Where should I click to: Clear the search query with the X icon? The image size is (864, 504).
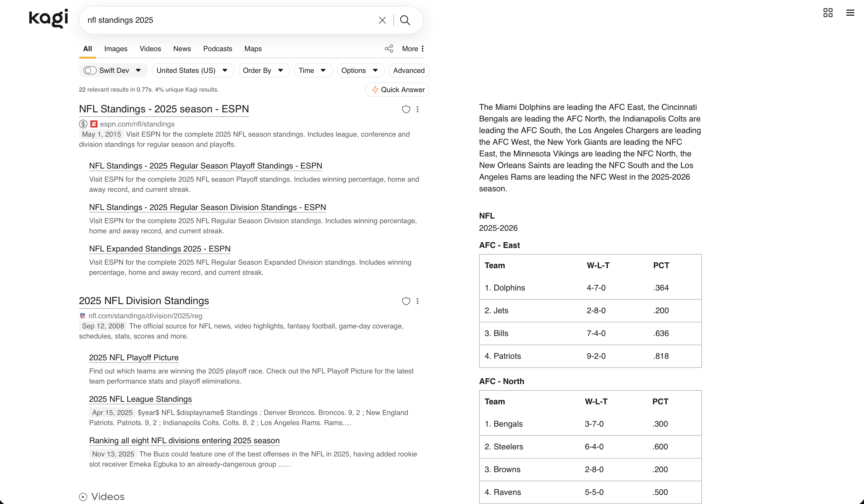point(382,20)
